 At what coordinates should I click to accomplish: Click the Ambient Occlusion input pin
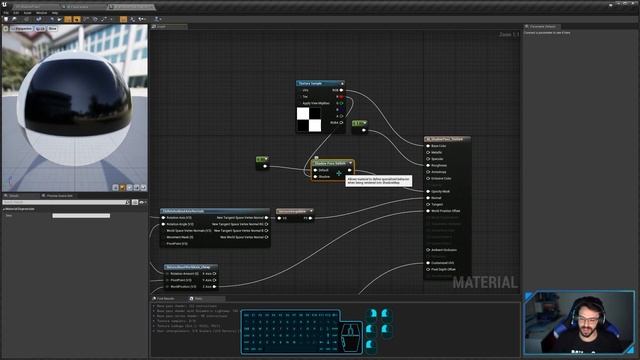[x=428, y=250]
